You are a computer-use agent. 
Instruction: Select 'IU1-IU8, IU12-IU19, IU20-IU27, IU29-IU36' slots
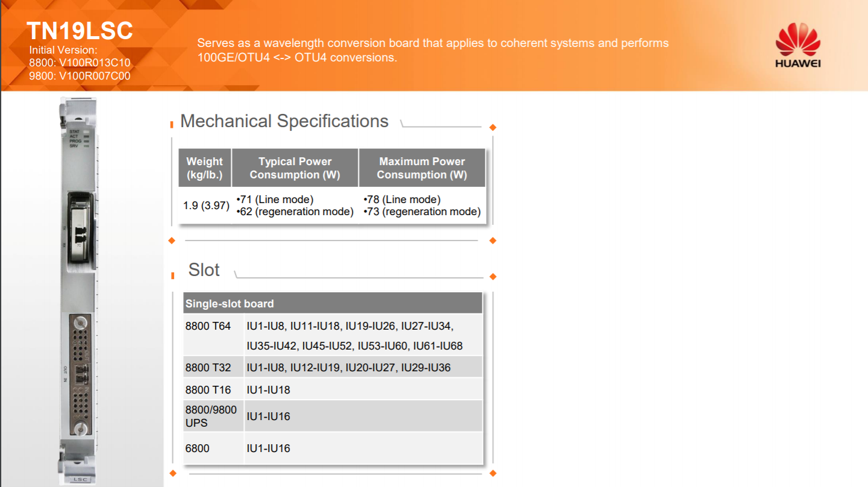349,368
